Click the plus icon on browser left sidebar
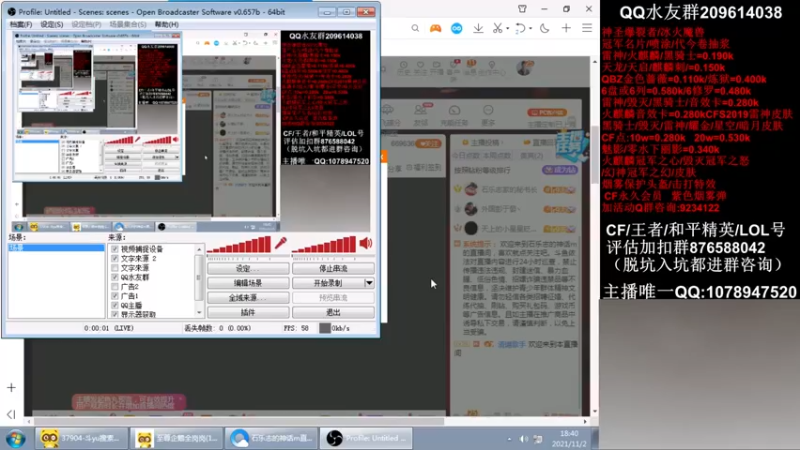 11,388
